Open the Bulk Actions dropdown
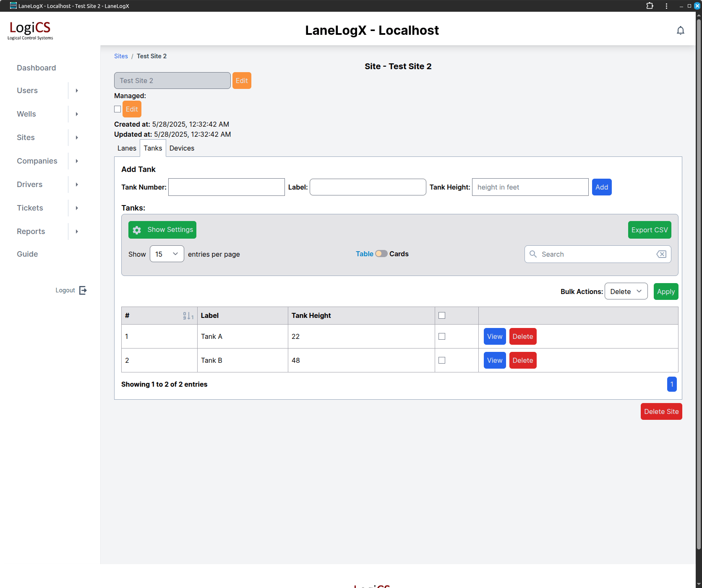Viewport: 702px width, 588px height. [626, 291]
